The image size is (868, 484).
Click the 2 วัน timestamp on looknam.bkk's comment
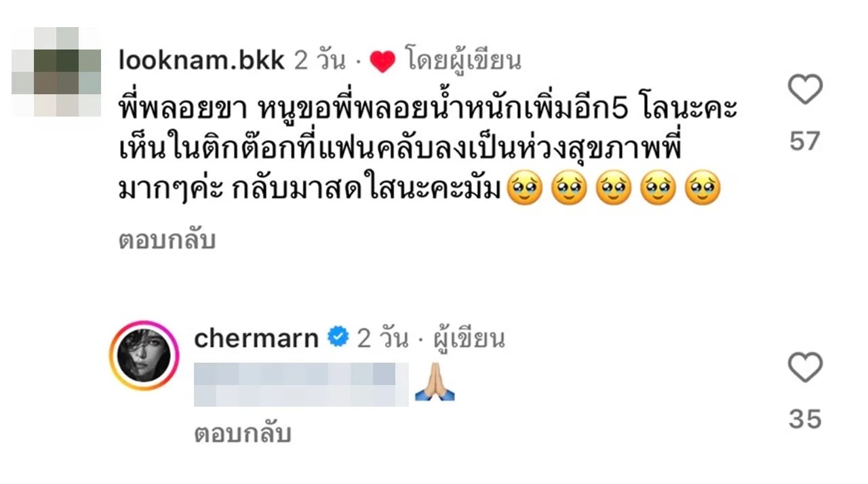click(320, 61)
